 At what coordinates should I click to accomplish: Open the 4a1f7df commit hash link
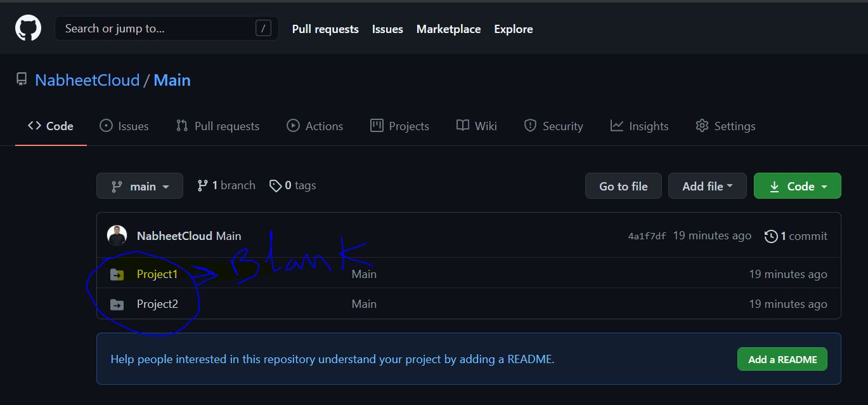[647, 236]
